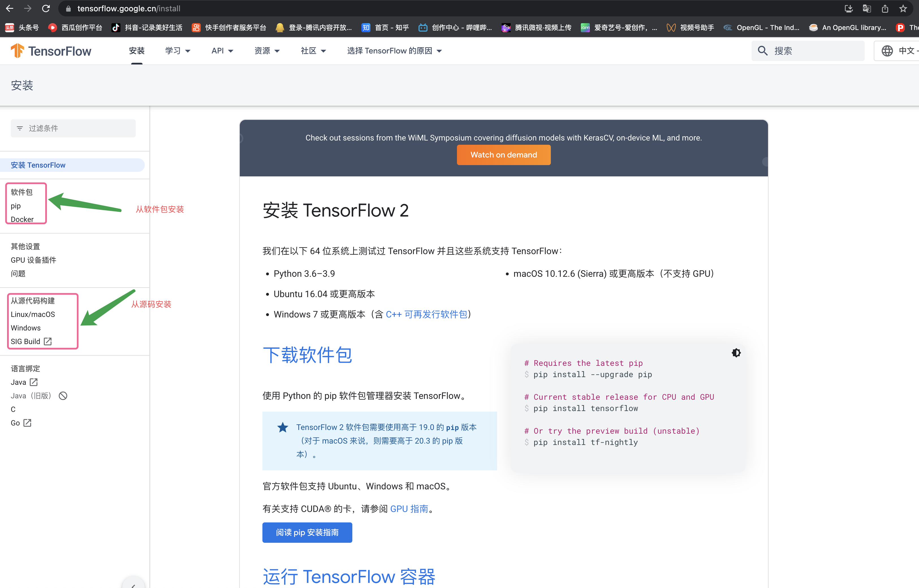Viewport: 919px width, 588px height.
Task: Open 登录-腾讯内容开放 bookmark
Action: (314, 27)
